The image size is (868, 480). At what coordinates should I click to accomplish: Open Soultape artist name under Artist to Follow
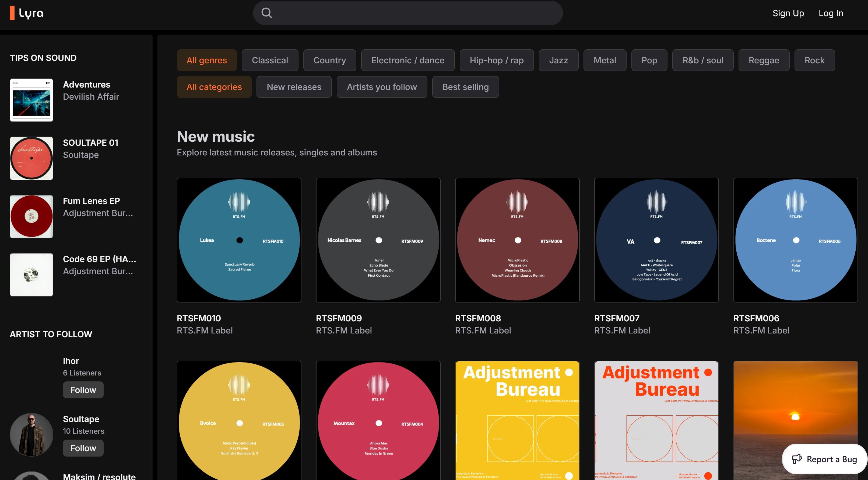(x=81, y=419)
